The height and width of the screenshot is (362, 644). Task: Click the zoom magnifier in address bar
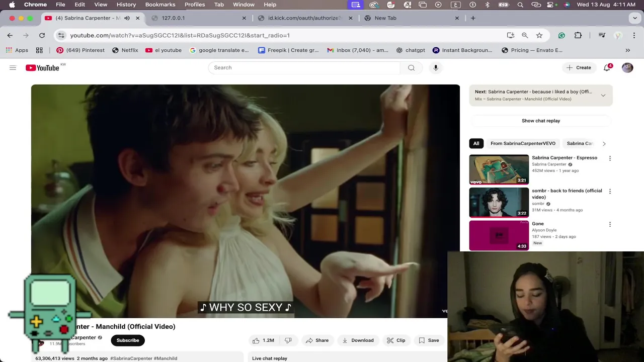tap(525, 35)
